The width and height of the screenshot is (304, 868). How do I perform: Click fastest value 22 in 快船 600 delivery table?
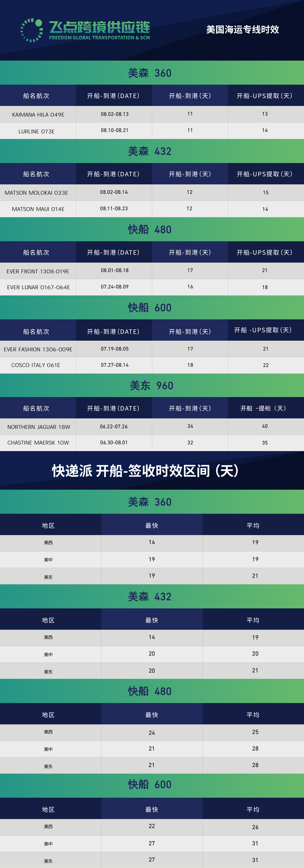point(152,826)
